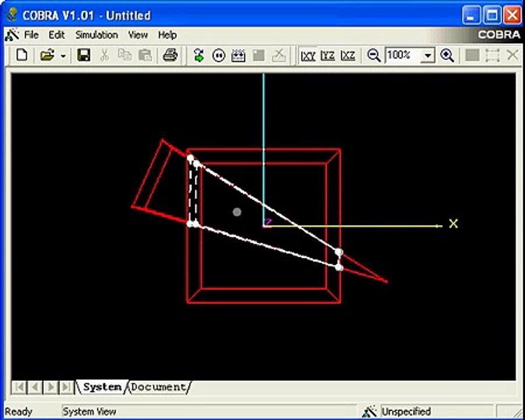This screenshot has height=420, width=525.
Task: Click the System View status bar text
Action: pos(89,411)
